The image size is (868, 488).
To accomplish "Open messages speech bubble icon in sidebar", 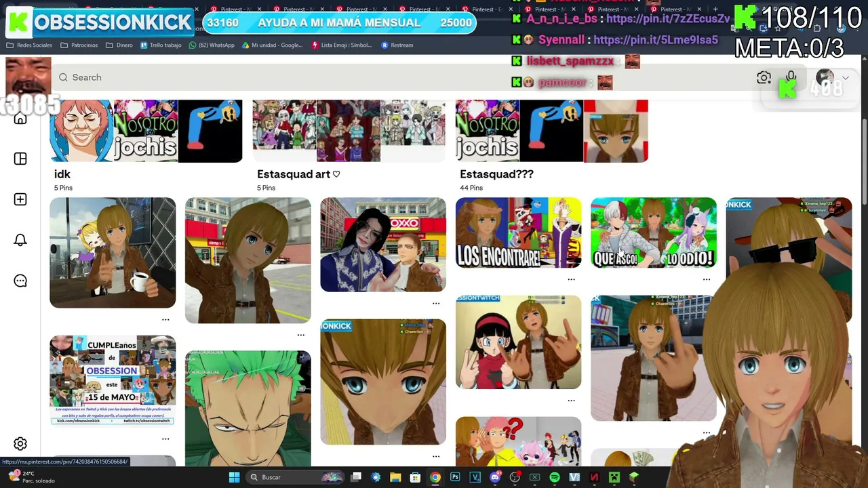I will point(20,281).
